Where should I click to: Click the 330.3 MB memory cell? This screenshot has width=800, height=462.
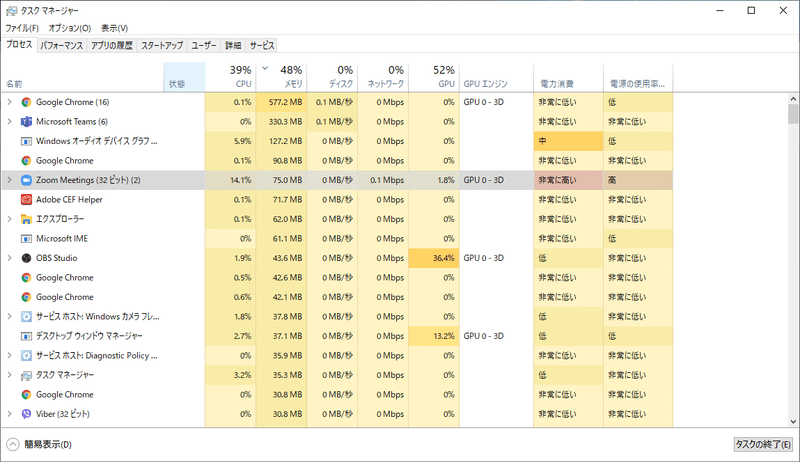(281, 121)
